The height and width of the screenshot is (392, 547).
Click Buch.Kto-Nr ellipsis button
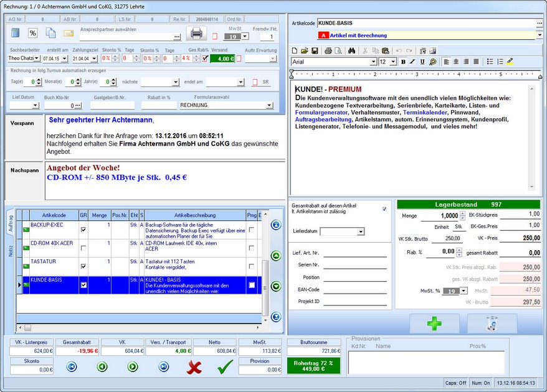coord(78,105)
